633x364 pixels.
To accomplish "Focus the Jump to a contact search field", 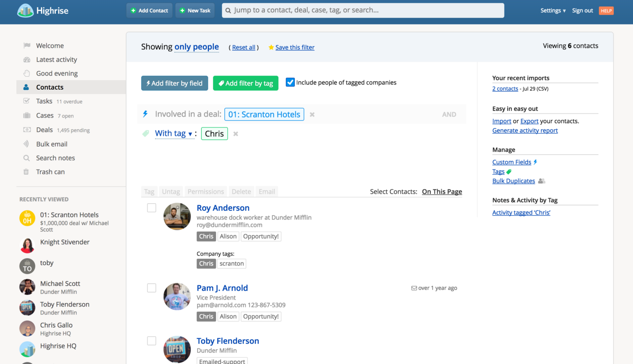I will [363, 10].
